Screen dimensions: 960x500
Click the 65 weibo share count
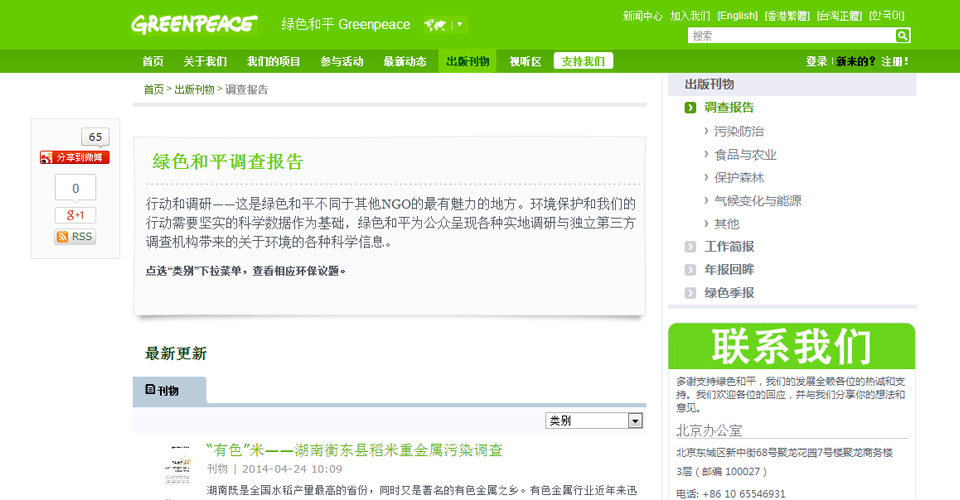point(95,136)
